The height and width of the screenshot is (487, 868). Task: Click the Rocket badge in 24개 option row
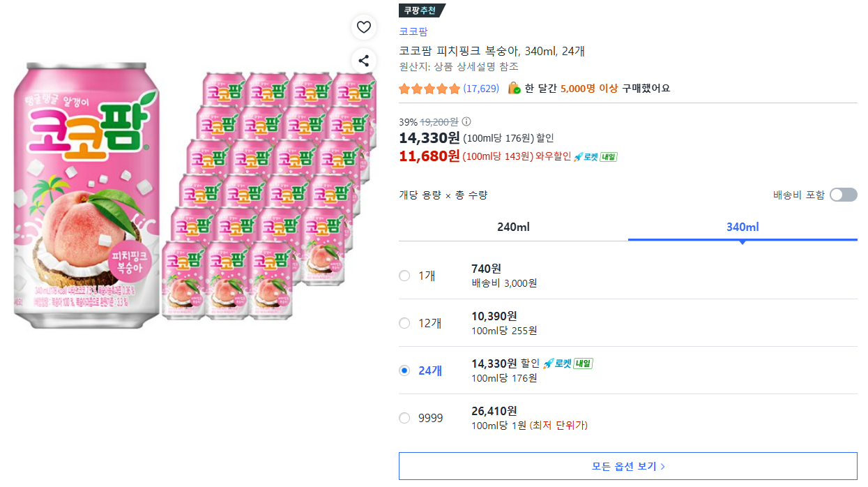567,363
